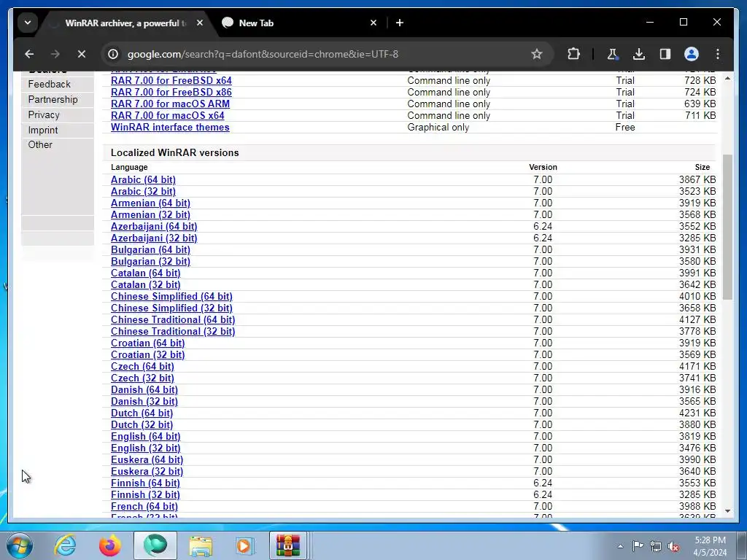Open Windows Explorer folder taskbar icon
This screenshot has width=747, height=560.
pyautogui.click(x=201, y=545)
